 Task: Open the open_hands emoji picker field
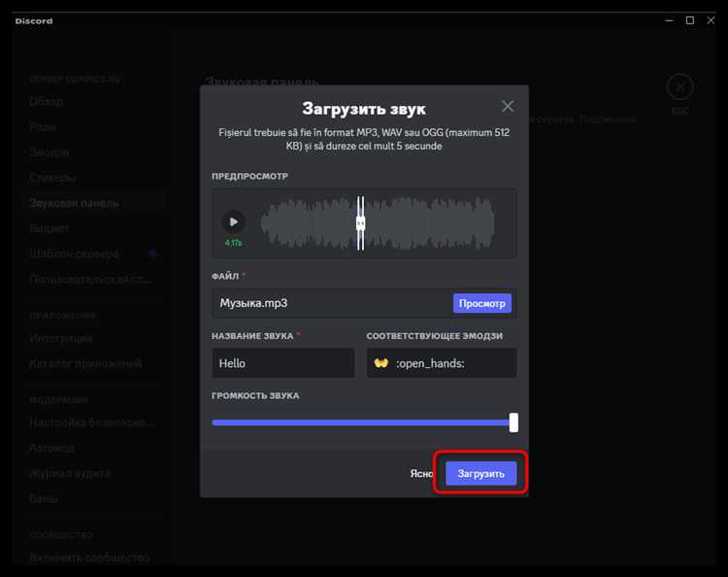442,363
